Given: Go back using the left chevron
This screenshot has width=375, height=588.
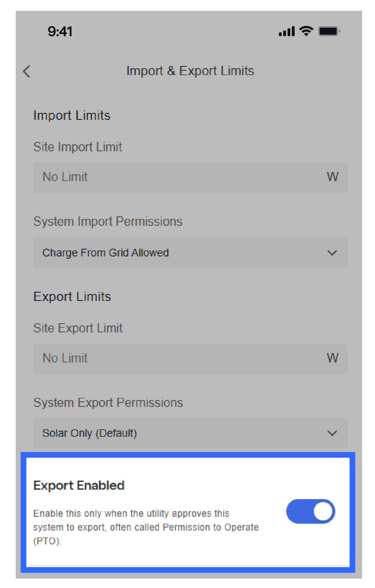Looking at the screenshot, I should (x=27, y=71).
